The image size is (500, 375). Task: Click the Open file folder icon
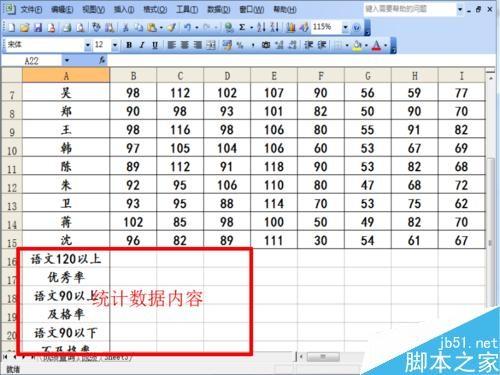click(x=24, y=27)
